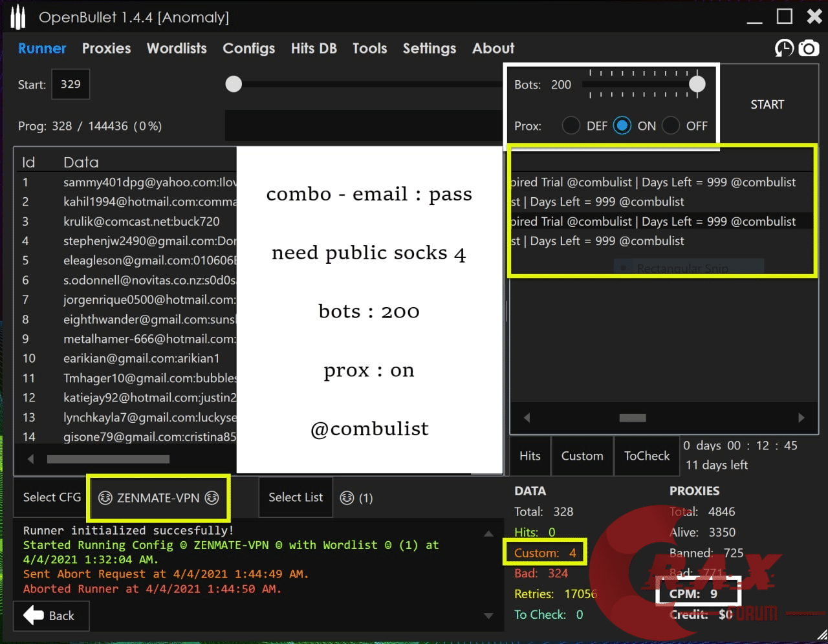828x644 pixels.
Task: Open the history clock icon
Action: point(784,48)
